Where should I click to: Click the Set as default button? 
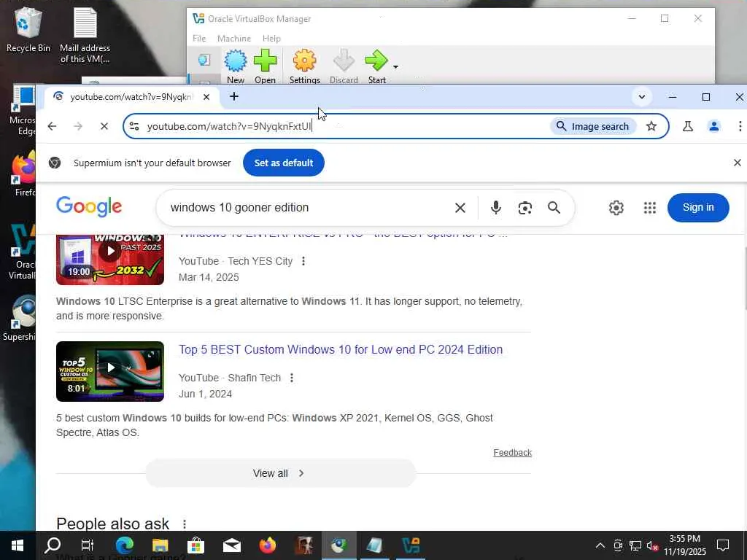click(x=284, y=163)
